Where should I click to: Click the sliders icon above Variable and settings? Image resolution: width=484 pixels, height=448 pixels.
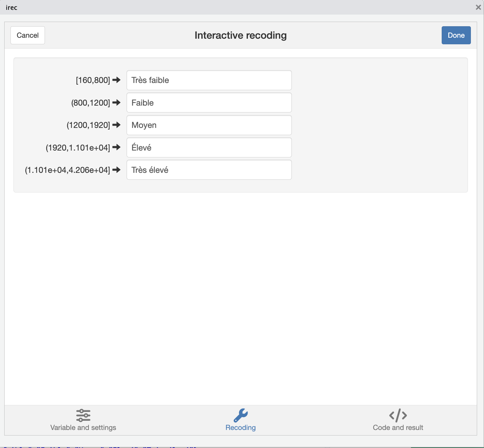pyautogui.click(x=83, y=415)
